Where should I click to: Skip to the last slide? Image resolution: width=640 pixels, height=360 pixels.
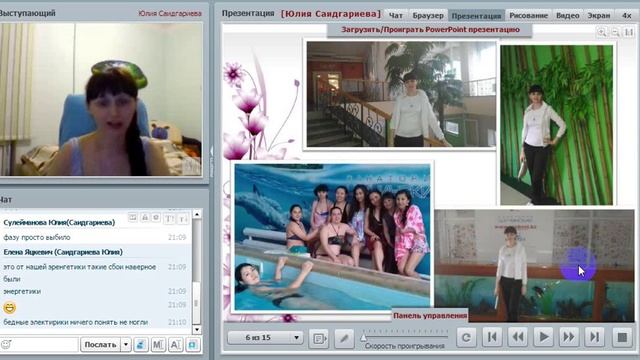pyautogui.click(x=595, y=337)
